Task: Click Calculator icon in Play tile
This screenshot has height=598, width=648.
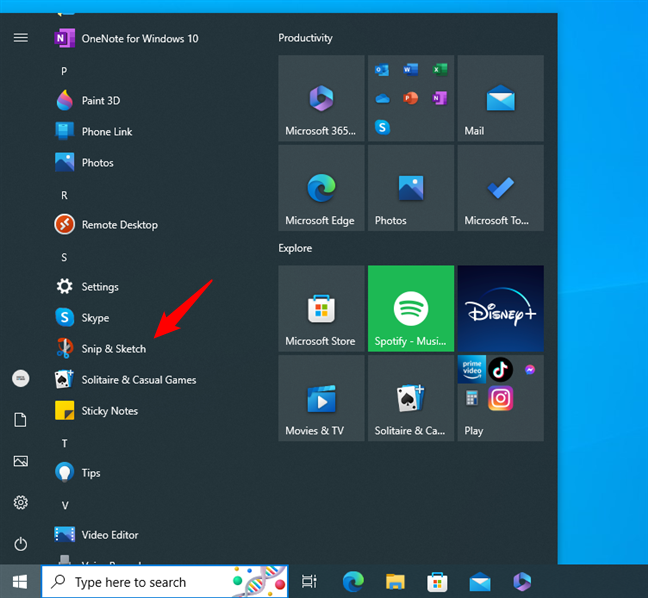Action: (472, 398)
